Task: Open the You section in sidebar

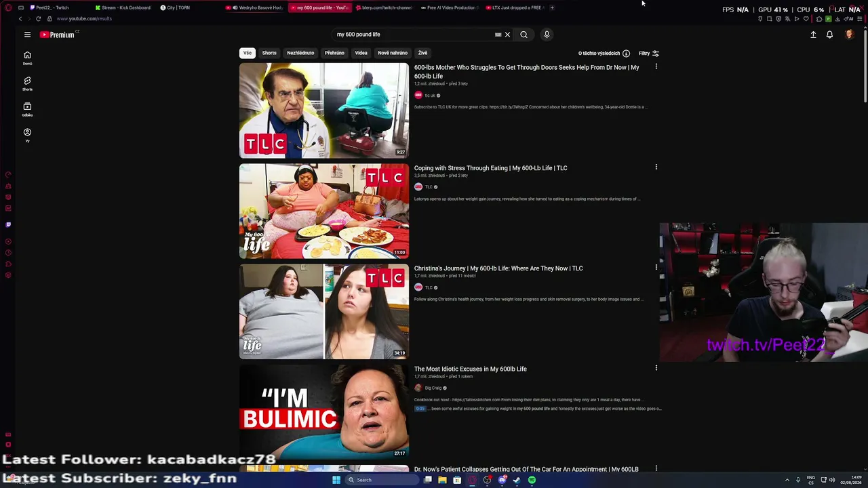Action: (27, 136)
